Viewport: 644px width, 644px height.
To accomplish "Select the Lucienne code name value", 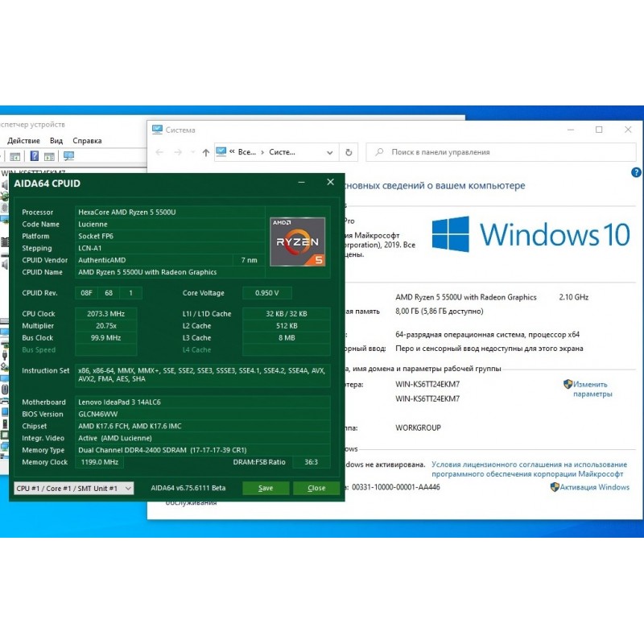I will click(x=170, y=225).
